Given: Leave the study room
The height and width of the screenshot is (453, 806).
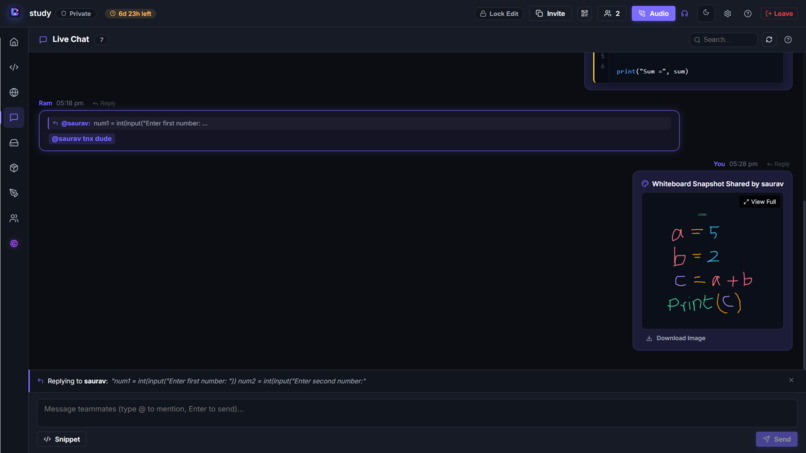Looking at the screenshot, I should [x=779, y=14].
